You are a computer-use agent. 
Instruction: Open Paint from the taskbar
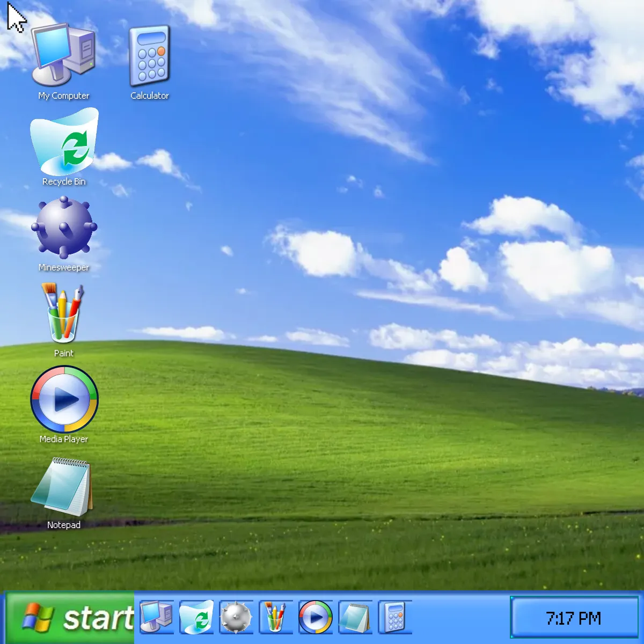[275, 617]
